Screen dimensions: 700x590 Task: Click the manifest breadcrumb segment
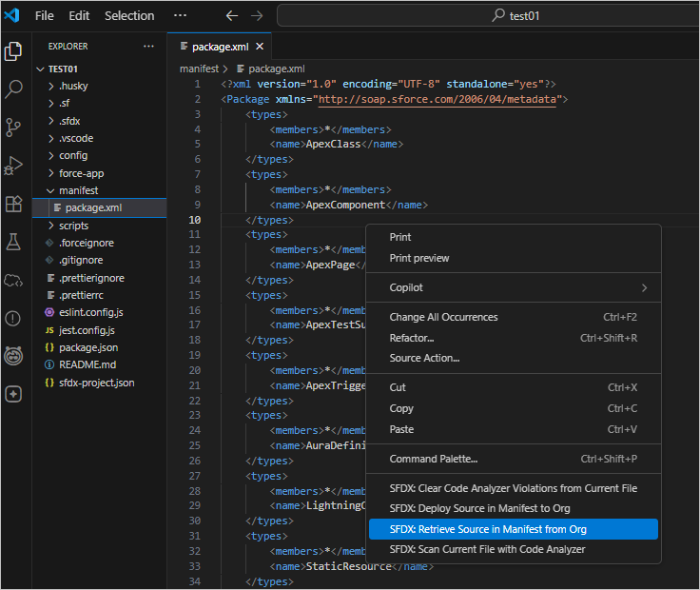click(x=199, y=69)
